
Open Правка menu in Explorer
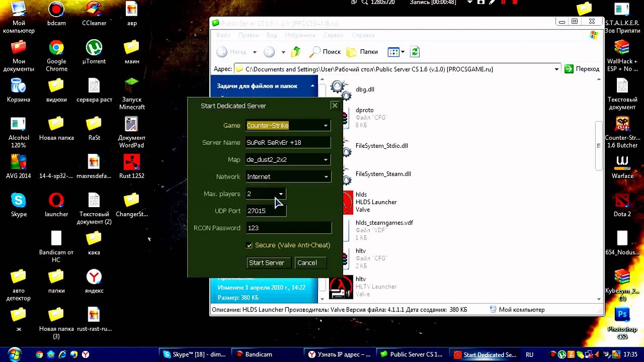point(249,35)
